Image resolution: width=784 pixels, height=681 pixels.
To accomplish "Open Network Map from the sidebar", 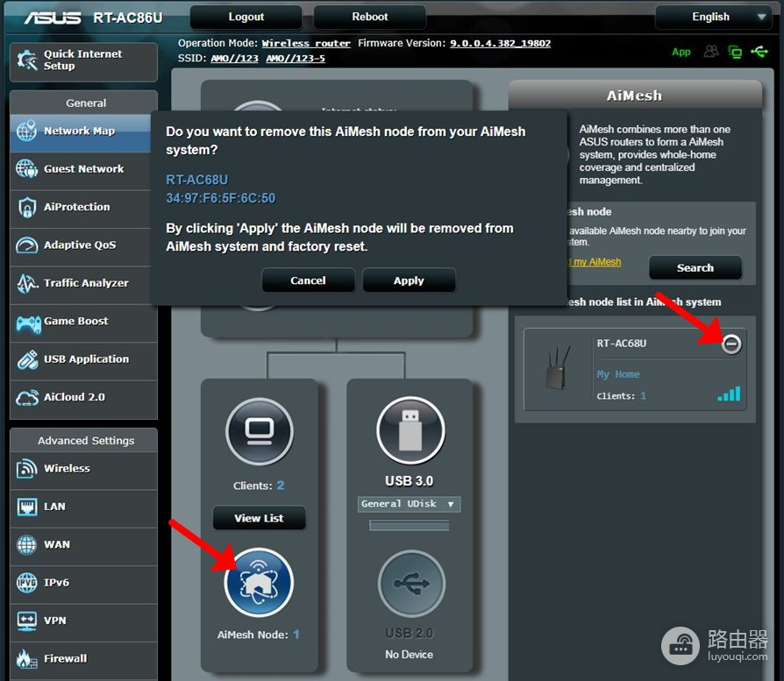I will pyautogui.click(x=81, y=131).
